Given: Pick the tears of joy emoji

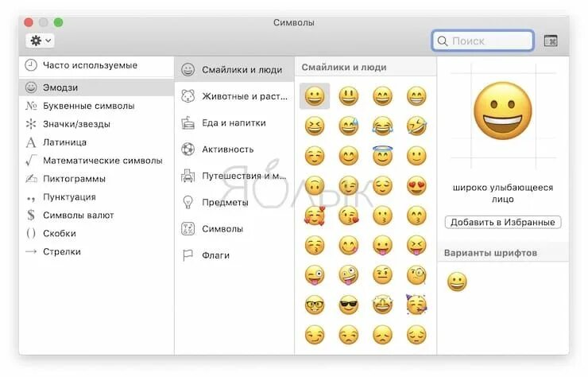Looking at the screenshot, I should pyautogui.click(x=382, y=126).
